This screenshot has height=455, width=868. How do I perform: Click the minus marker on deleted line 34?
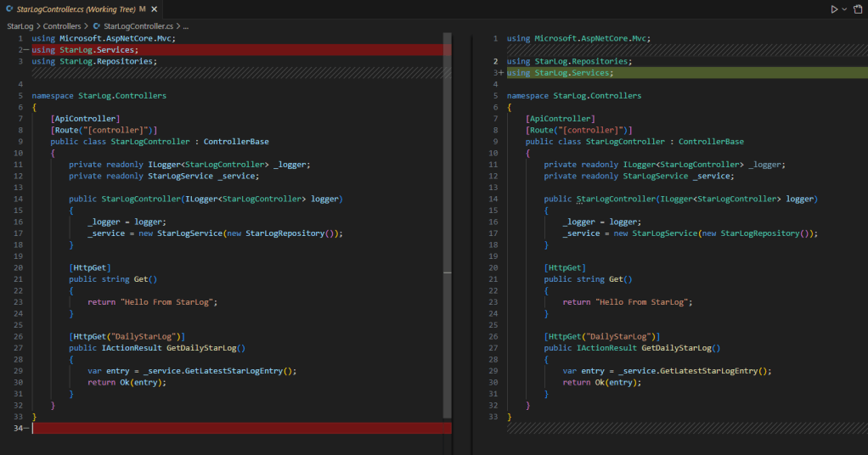26,429
